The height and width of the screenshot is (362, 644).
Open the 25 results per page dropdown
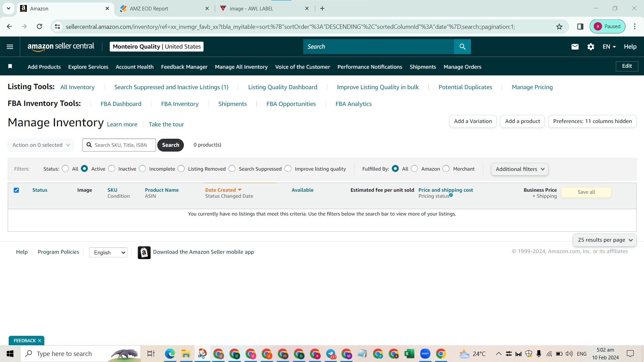tap(604, 240)
